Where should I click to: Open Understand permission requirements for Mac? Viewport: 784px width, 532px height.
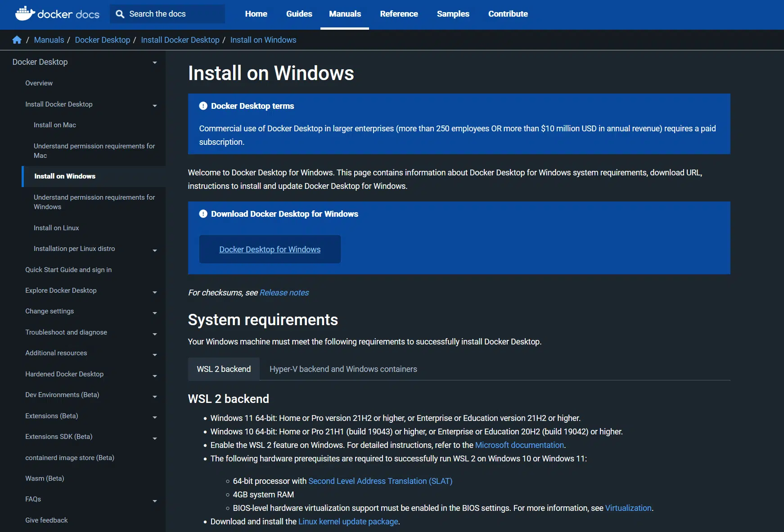[x=94, y=151]
